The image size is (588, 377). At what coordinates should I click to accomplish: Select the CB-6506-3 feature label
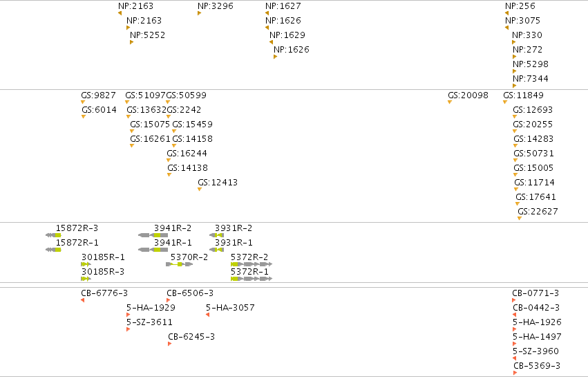pos(190,293)
